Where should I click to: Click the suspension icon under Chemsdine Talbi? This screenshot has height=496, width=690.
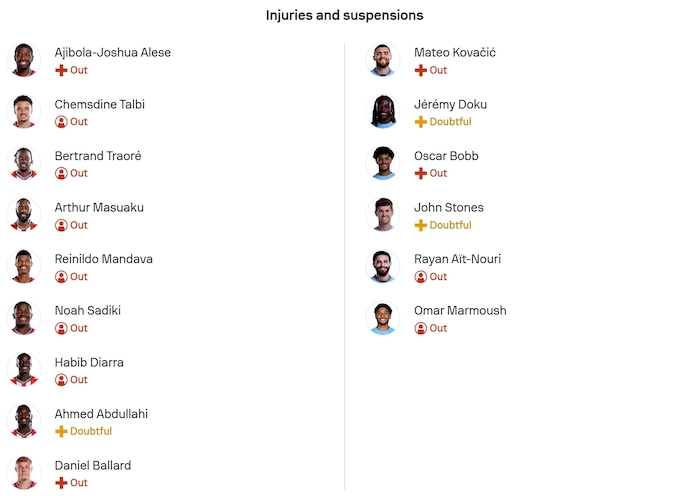coord(61,122)
